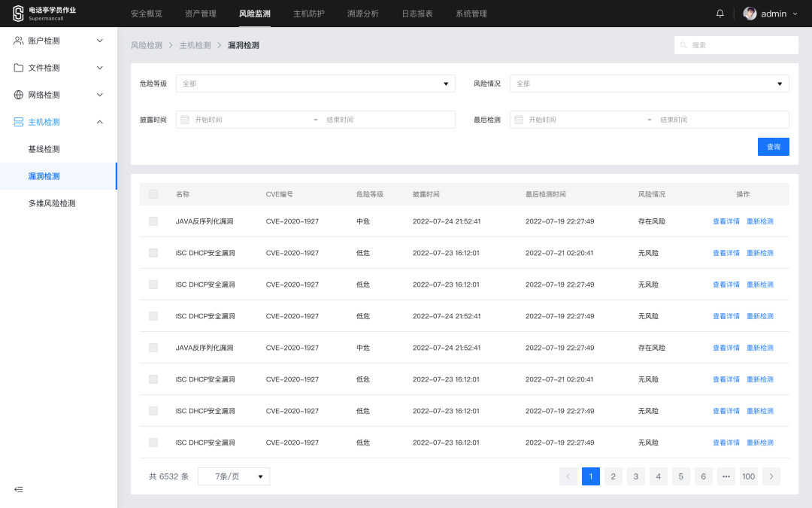Screen dimensions: 812x508
Task: Go to the 系统管理 tab
Action: 471,14
